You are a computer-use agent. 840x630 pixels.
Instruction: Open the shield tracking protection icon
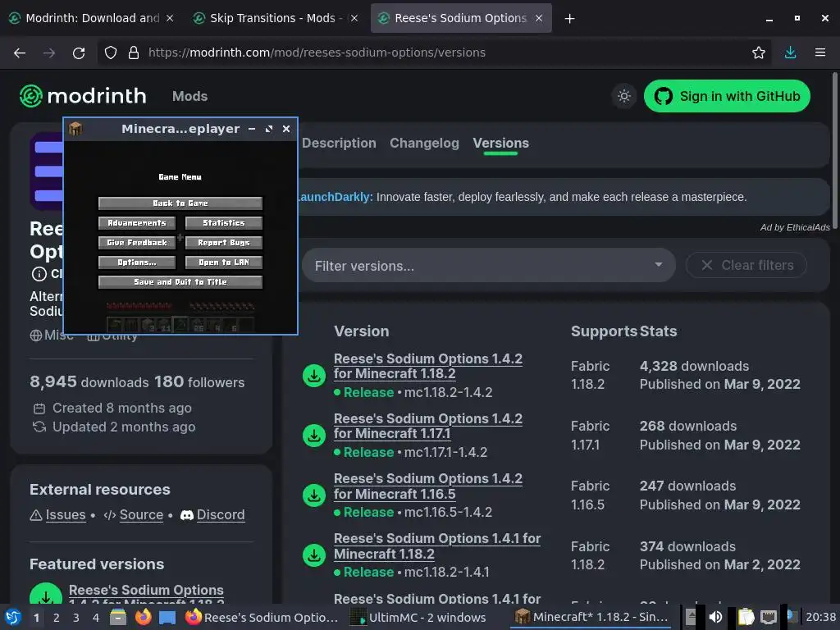(111, 52)
